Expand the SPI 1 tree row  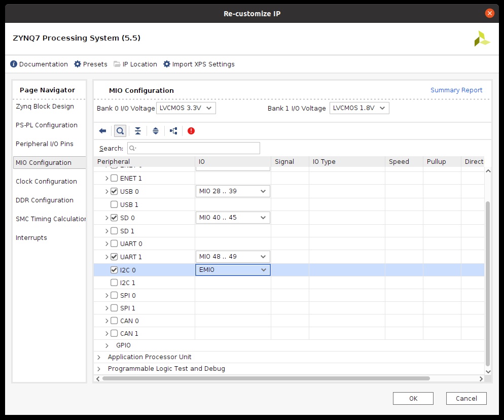click(x=106, y=308)
